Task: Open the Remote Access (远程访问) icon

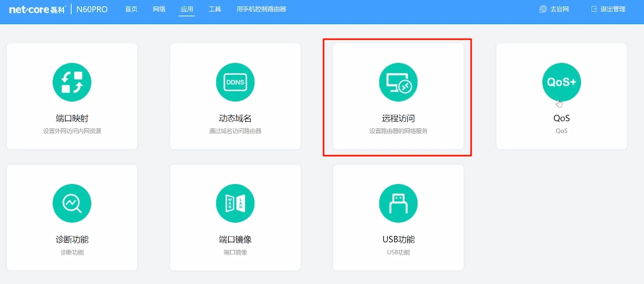Action: click(x=398, y=82)
